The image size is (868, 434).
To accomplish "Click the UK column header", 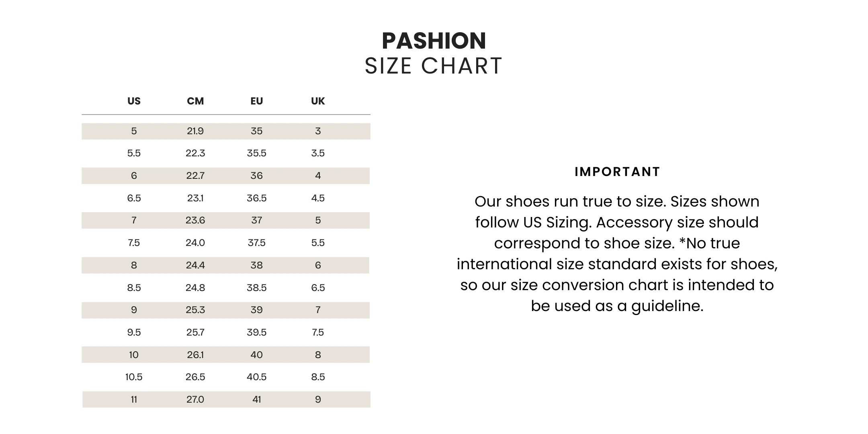I will tap(318, 101).
